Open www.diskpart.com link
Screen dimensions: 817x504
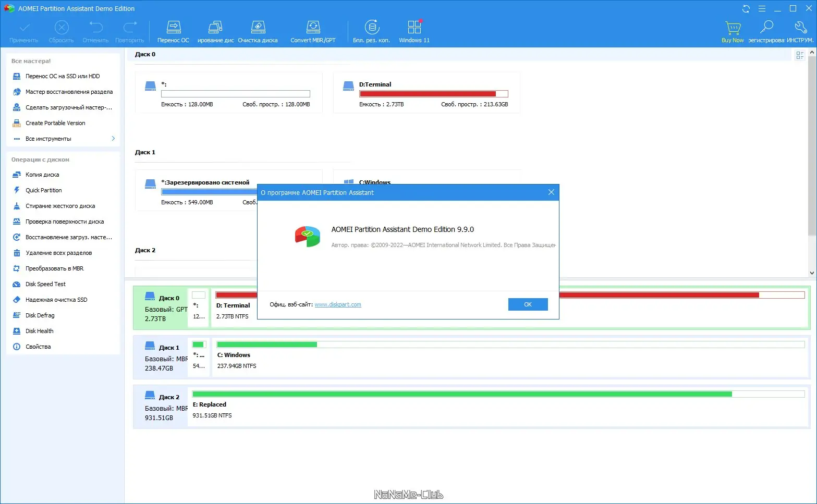pos(338,304)
